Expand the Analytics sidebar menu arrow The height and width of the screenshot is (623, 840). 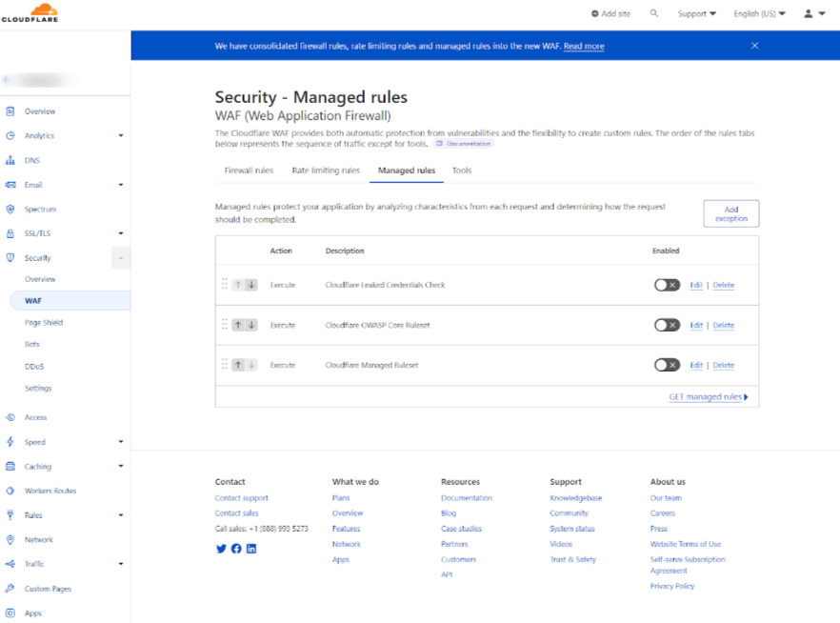click(121, 135)
